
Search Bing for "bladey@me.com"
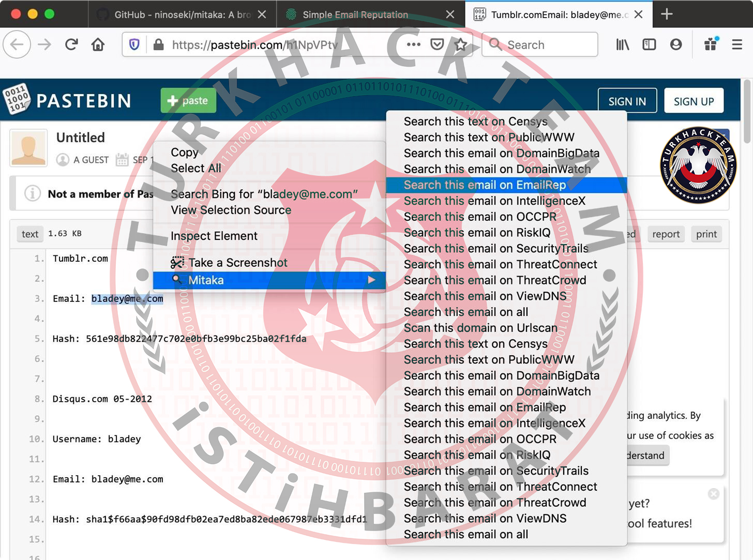click(269, 194)
